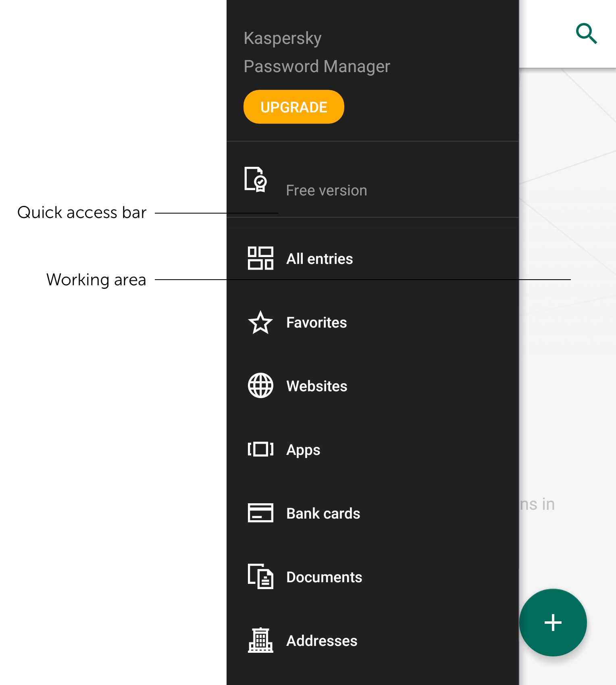Click the search magnifier icon
The height and width of the screenshot is (685, 616).
(x=586, y=33)
